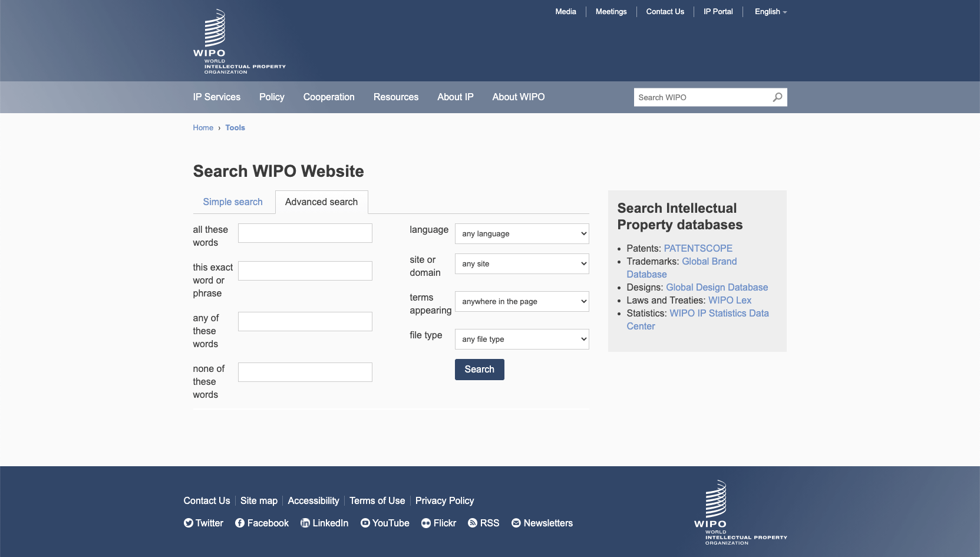Open Contact Us in top bar
Screen dimensions: 980x557
coord(665,12)
